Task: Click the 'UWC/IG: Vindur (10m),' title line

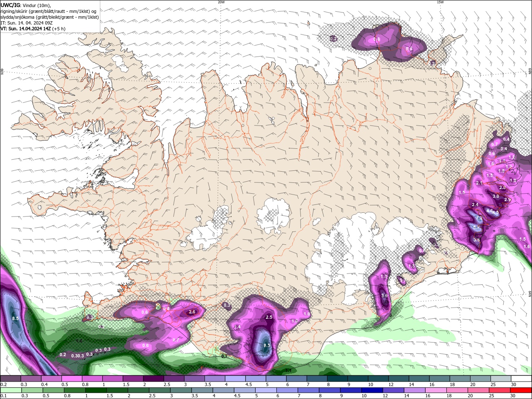Action: (26, 5)
